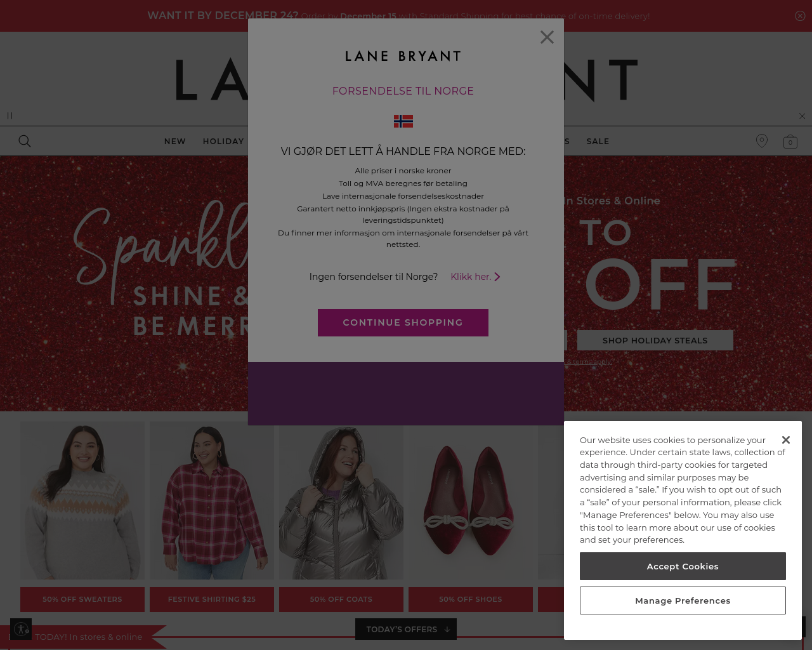
Task: Open the search magnifier icon
Action: [25, 141]
